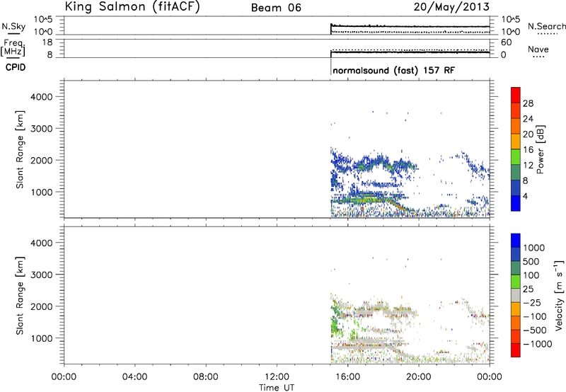The width and height of the screenshot is (566, 392).
Task: Click the "25" label on the velocity colorbar
Action: [528, 289]
